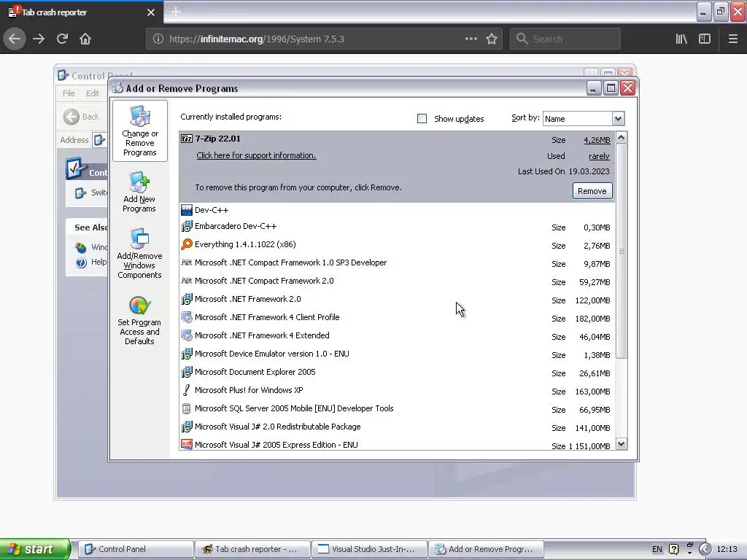Click the Remove button for 7-Zip
747x560 pixels.
[x=592, y=191]
